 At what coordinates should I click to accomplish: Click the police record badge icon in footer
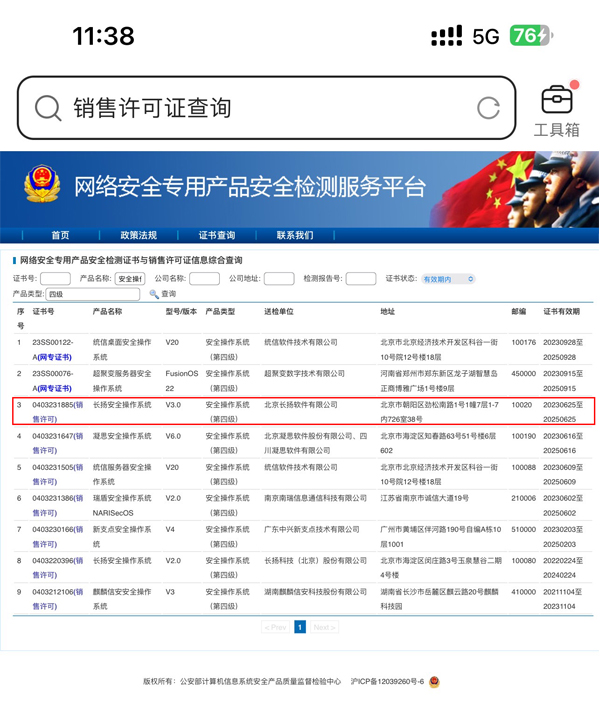[x=434, y=681]
